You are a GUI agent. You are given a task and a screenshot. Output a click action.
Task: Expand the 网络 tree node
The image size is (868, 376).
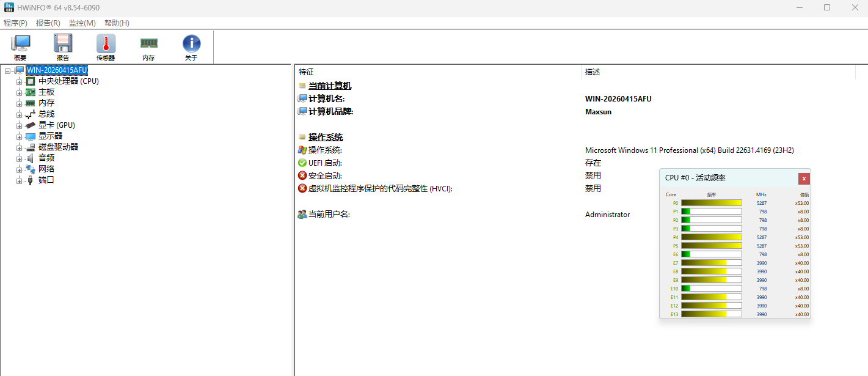point(19,169)
